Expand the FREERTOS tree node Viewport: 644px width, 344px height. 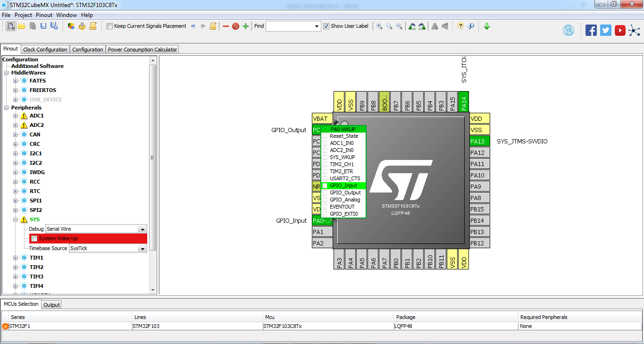point(15,90)
